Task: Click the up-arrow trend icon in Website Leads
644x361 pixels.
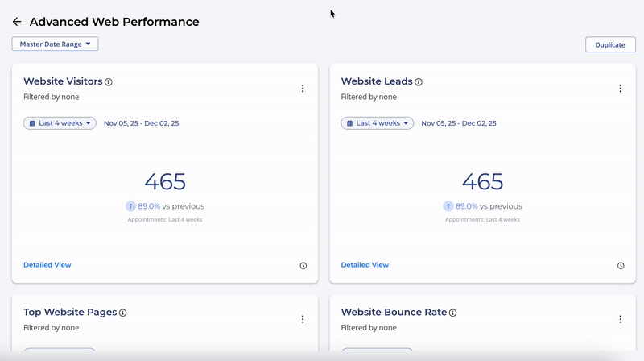Action: click(x=448, y=206)
